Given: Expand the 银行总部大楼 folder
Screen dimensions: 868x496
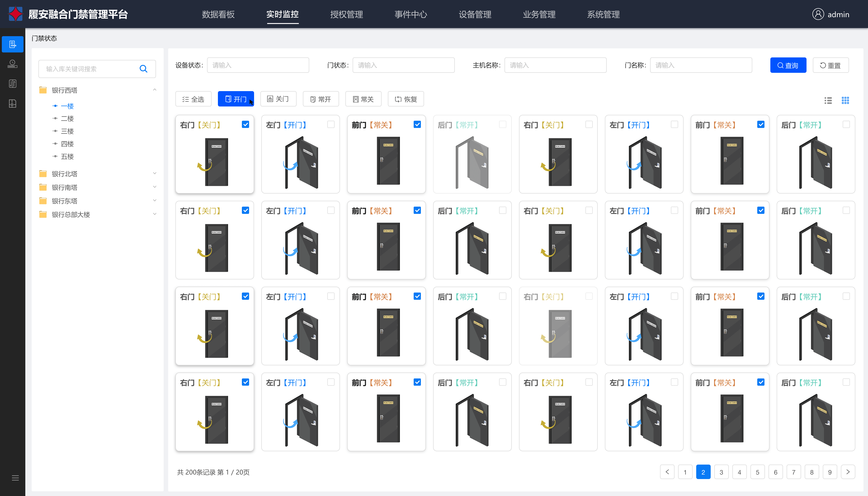Looking at the screenshot, I should coord(155,214).
